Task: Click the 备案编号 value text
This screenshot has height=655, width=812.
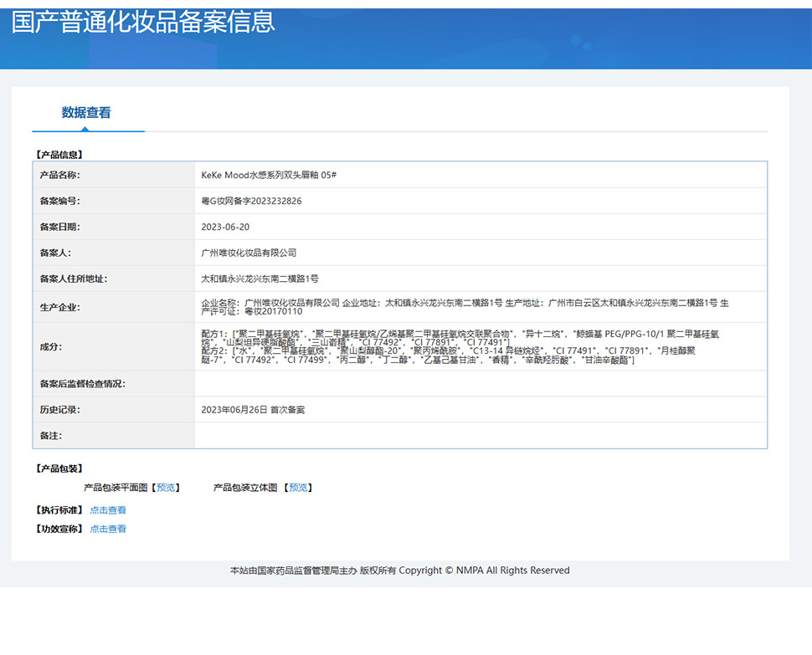Action: 251,201
